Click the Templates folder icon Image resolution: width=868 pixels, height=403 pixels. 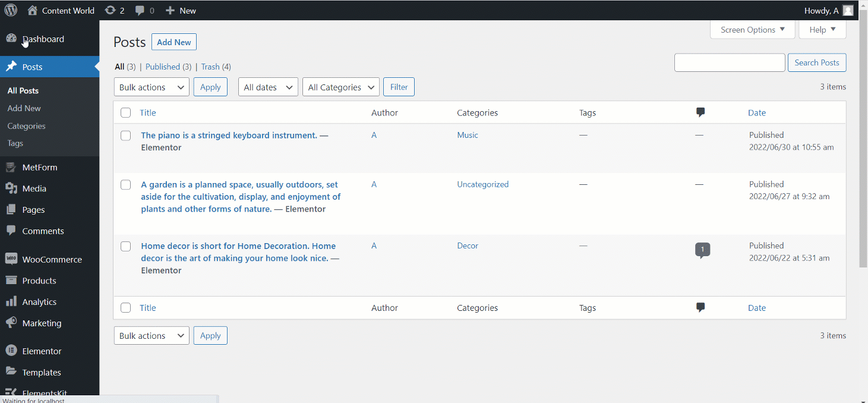pyautogui.click(x=11, y=372)
